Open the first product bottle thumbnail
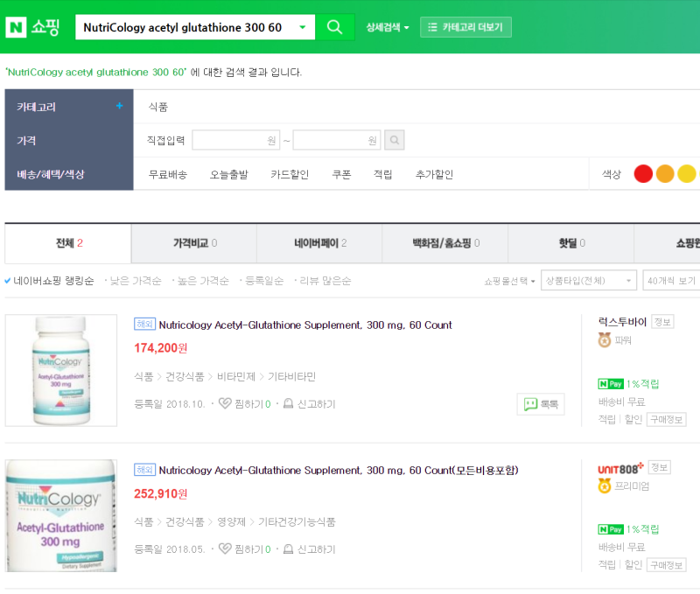 click(61, 370)
